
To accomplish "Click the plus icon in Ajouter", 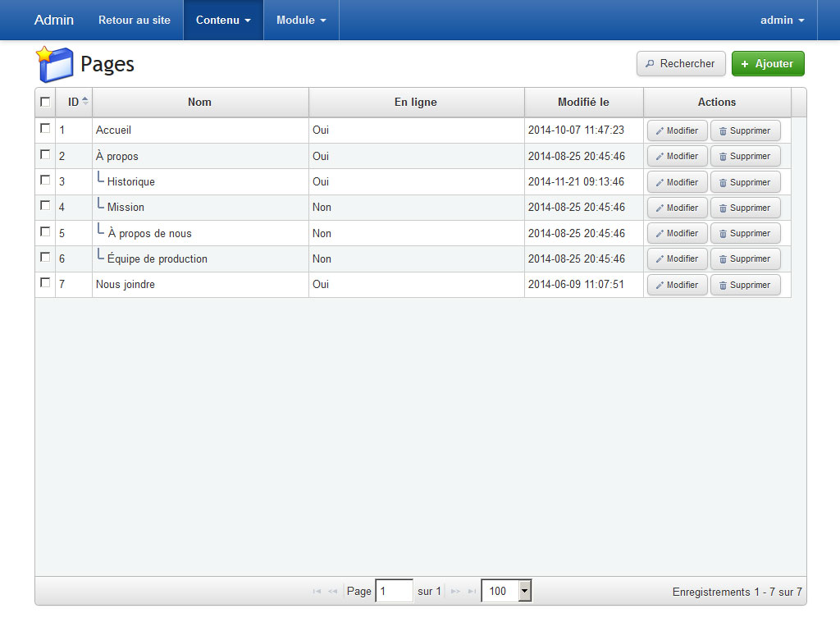I will (745, 64).
